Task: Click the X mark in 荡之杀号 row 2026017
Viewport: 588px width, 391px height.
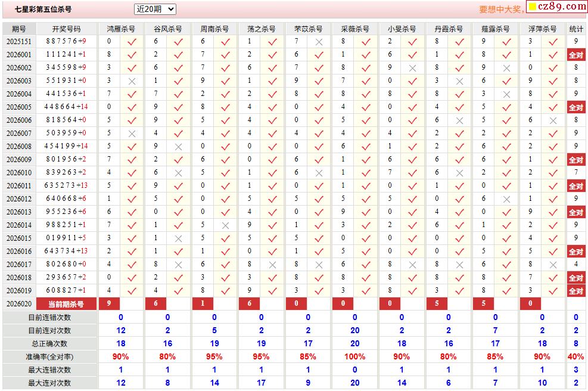Action: click(273, 265)
